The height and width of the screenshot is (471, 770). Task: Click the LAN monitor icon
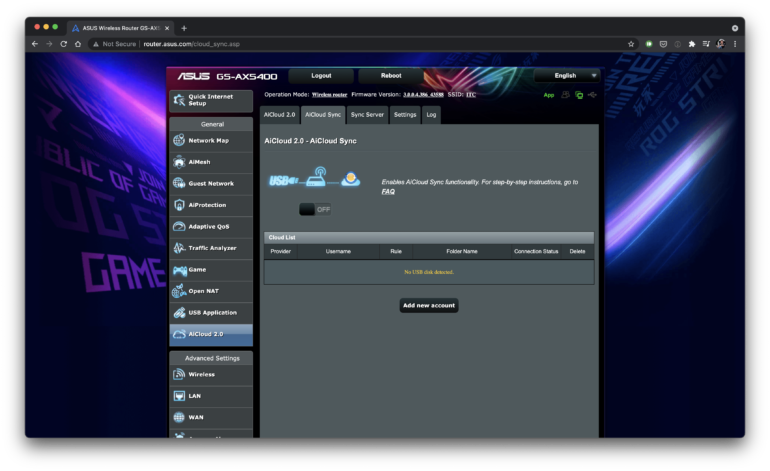click(179, 396)
